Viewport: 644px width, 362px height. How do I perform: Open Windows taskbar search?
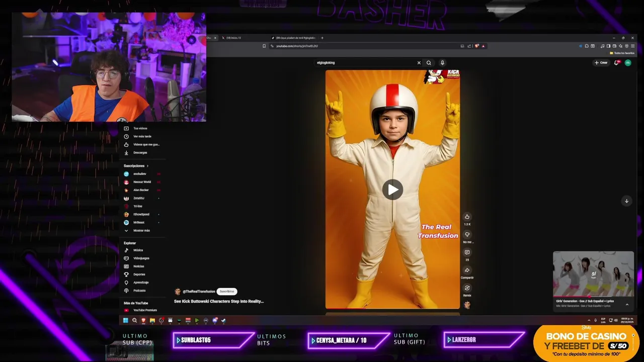point(134,320)
